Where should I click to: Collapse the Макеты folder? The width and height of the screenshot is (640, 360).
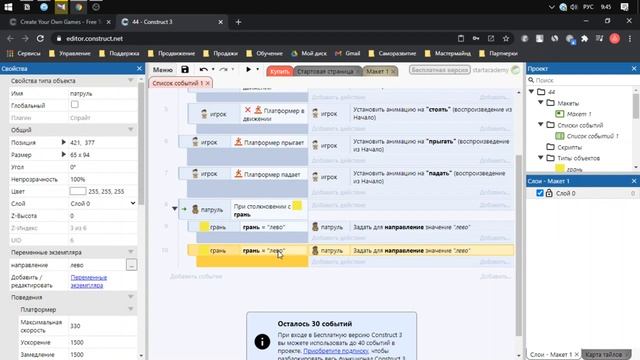click(541, 102)
